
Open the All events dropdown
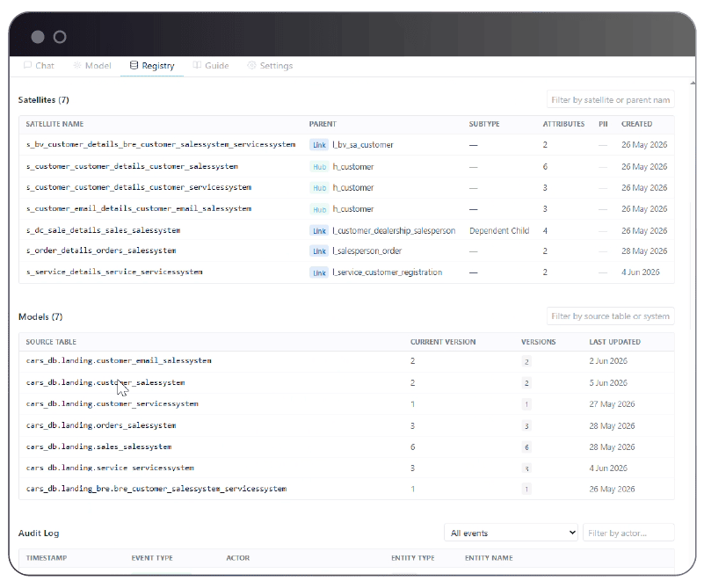pyautogui.click(x=511, y=533)
